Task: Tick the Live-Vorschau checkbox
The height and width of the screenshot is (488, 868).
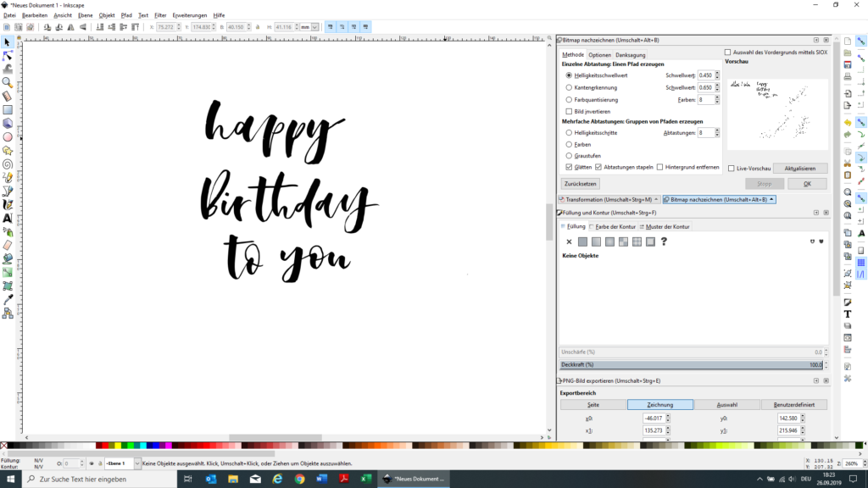Action: (x=732, y=169)
